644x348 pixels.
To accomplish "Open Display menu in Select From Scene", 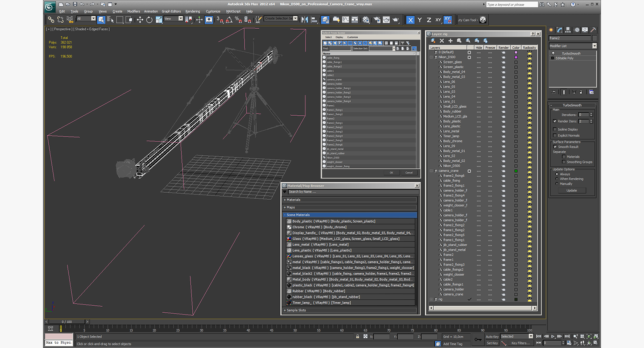I will point(339,37).
